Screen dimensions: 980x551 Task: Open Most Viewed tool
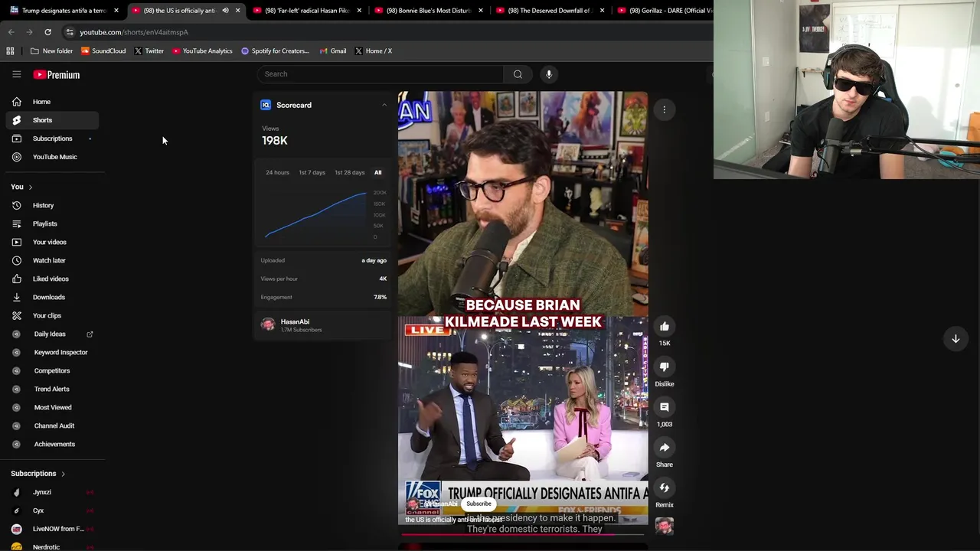52,407
